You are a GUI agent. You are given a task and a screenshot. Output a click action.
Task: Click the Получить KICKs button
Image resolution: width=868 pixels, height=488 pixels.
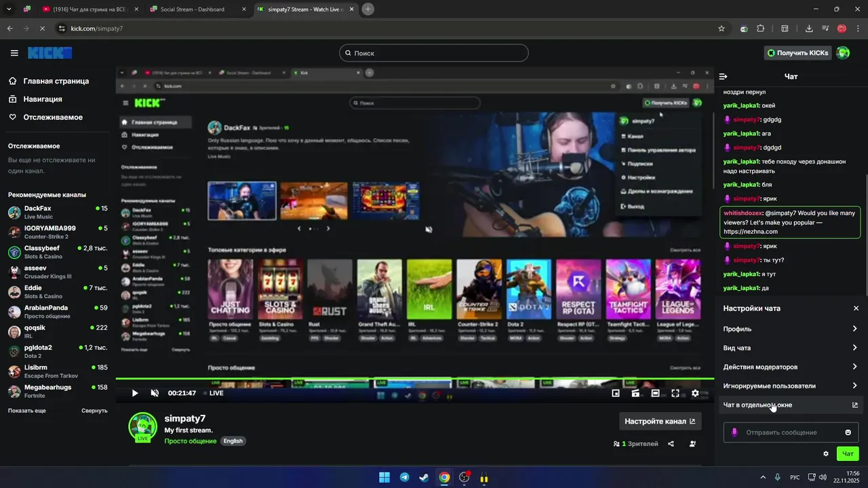[x=797, y=53]
